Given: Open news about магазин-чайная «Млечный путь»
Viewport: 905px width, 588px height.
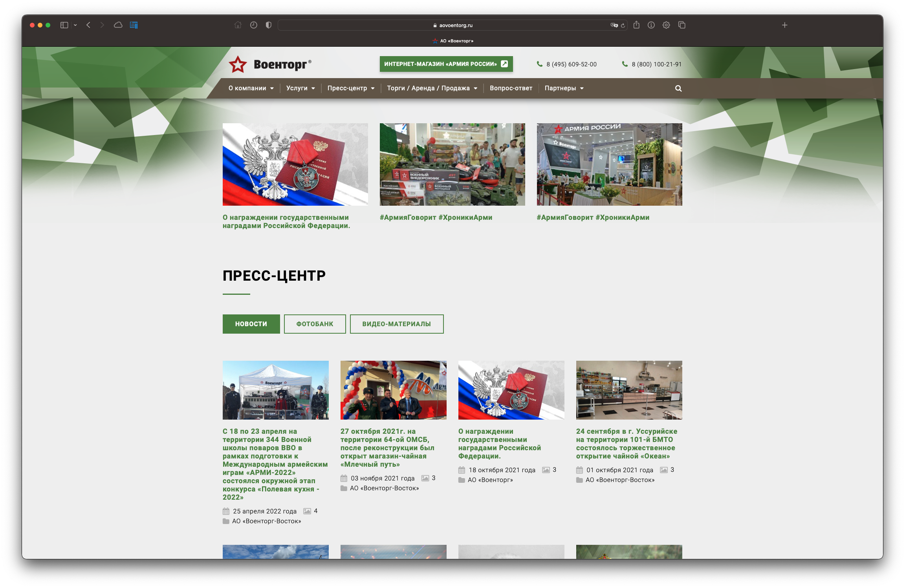Looking at the screenshot, I should 388,448.
